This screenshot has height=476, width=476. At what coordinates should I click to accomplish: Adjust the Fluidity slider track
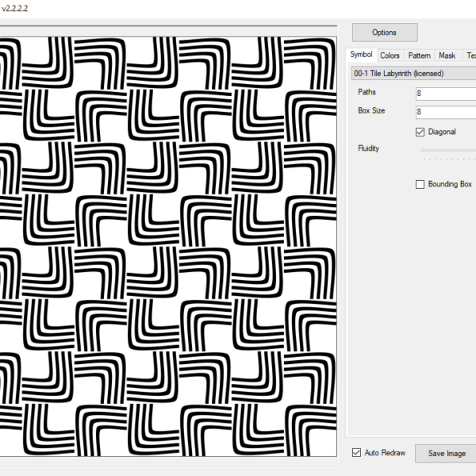[x=448, y=150]
